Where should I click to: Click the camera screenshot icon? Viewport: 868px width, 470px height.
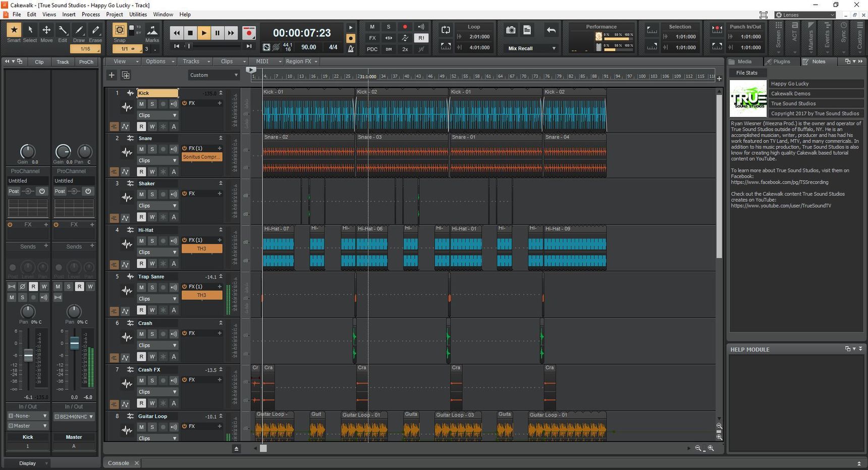point(511,30)
